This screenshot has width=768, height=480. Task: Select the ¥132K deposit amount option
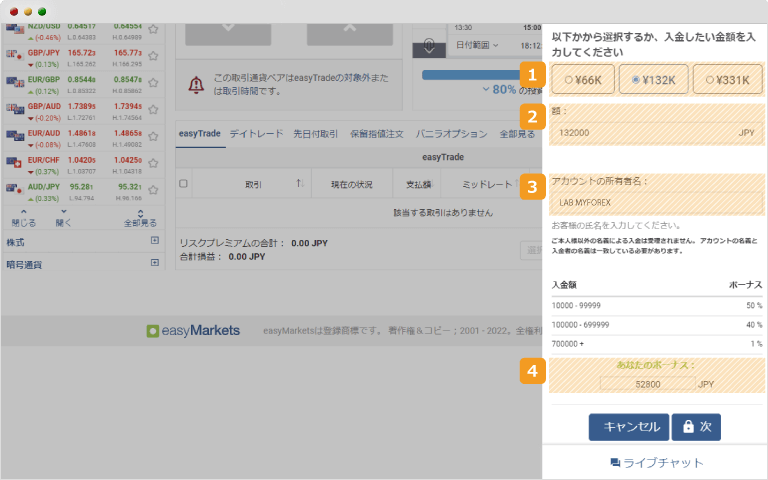point(654,79)
